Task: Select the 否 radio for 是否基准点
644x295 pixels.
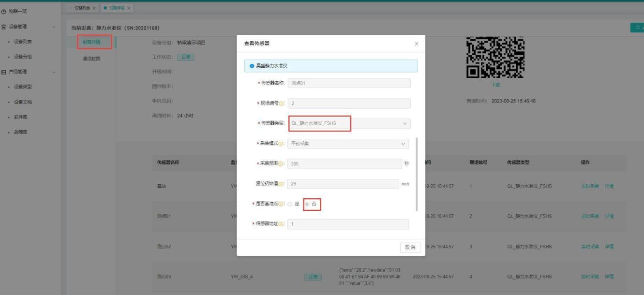Action: click(308, 204)
